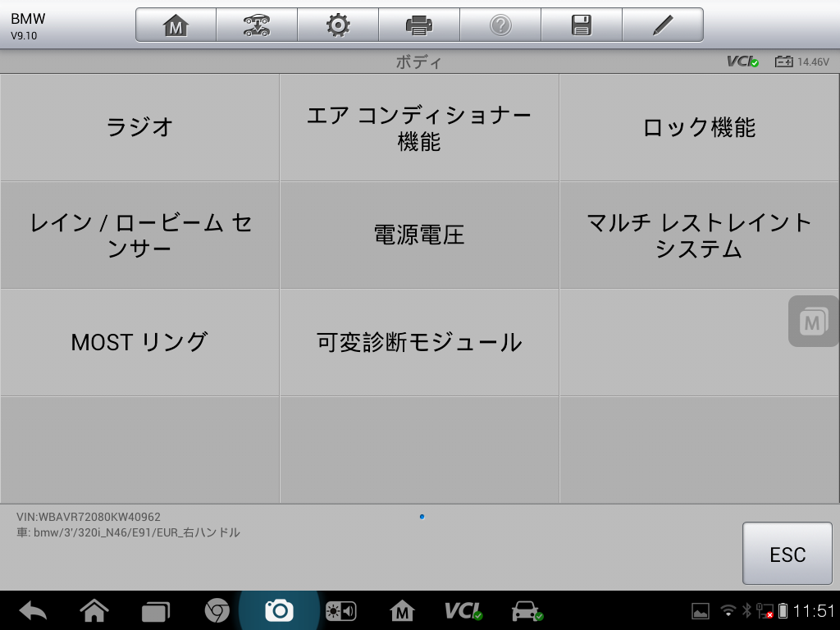Check VCI connection via bottom bar VCI icon
The image size is (840, 630).
pos(463,609)
